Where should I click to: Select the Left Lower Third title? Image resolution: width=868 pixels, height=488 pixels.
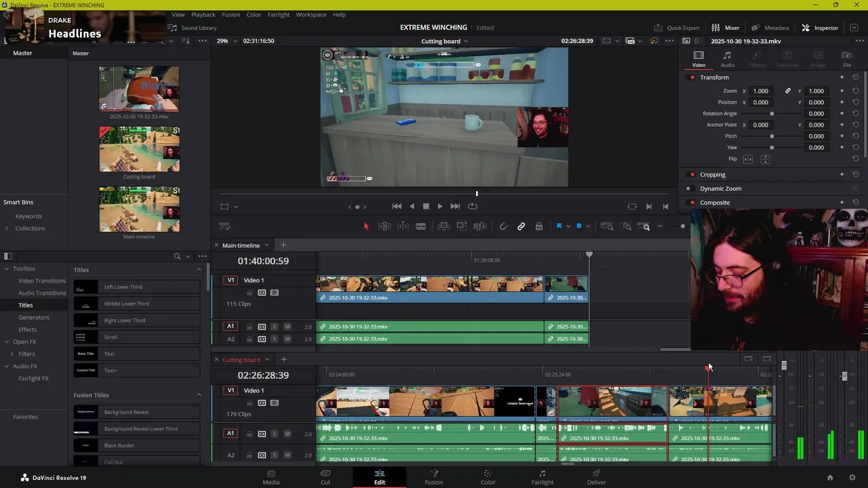pyautogui.click(x=137, y=287)
